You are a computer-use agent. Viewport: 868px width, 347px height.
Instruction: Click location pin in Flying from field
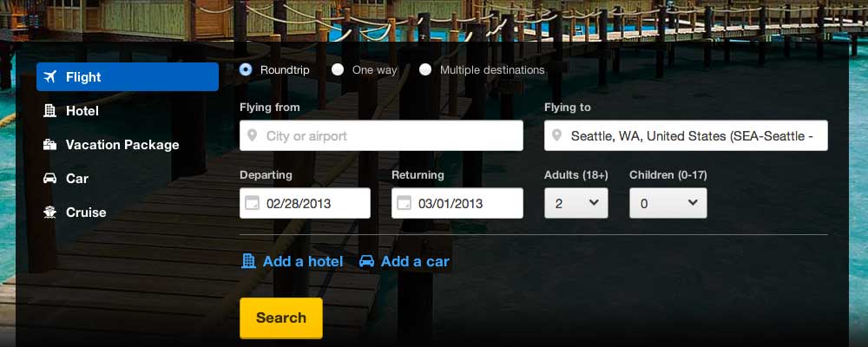253,135
